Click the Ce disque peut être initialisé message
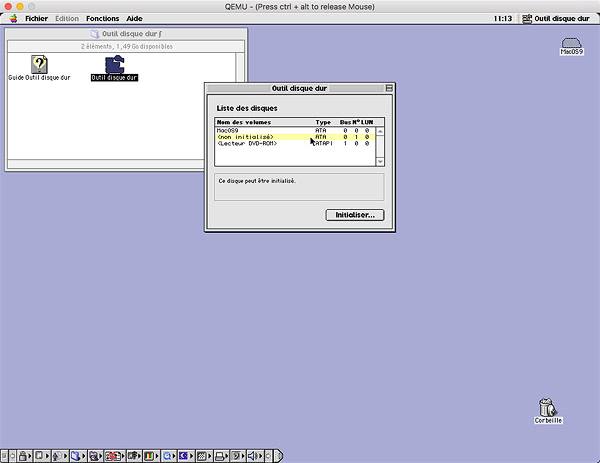Screen dimensions: 600x463 tap(257, 181)
